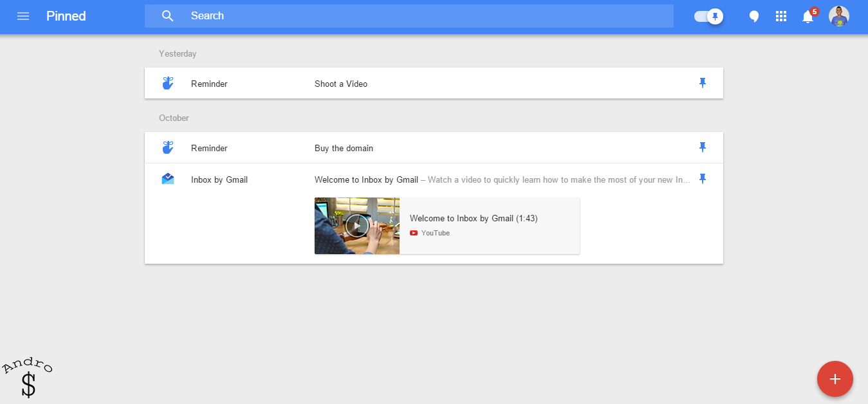Open the Google apps grid
The height and width of the screenshot is (404, 868).
(x=781, y=17)
